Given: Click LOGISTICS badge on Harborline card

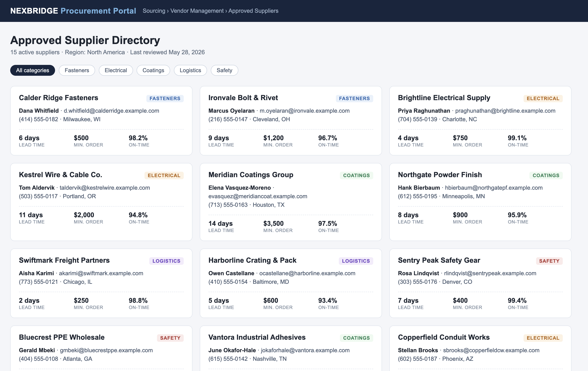Looking at the screenshot, I should tap(356, 261).
